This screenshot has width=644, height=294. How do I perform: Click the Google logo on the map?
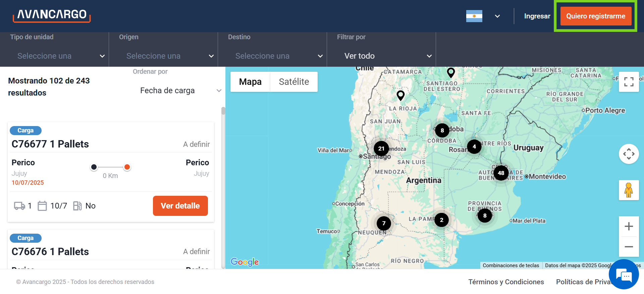pos(245,262)
